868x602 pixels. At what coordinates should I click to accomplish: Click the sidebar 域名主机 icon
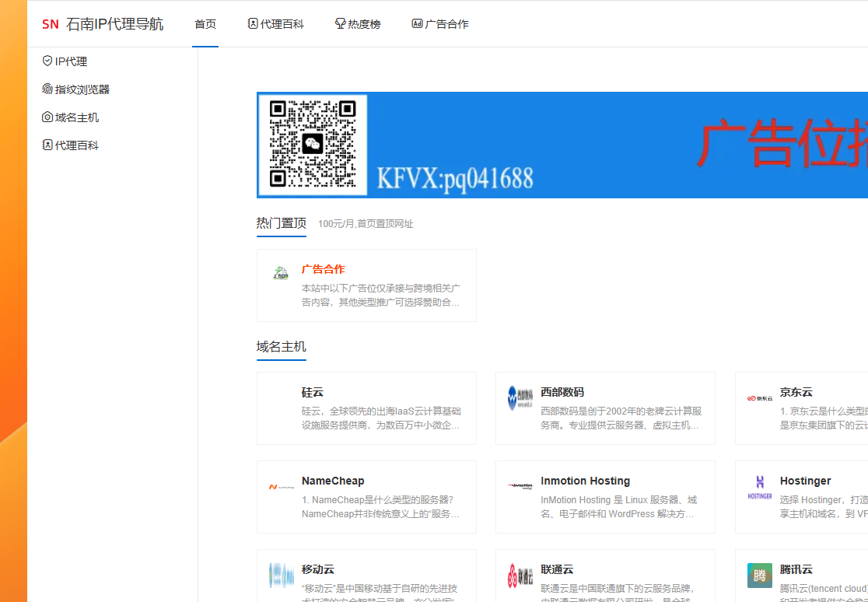(47, 117)
